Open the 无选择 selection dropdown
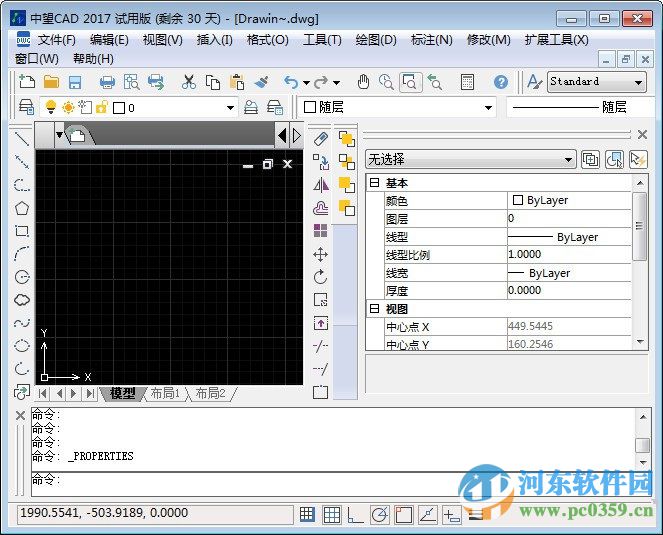Image resolution: width=663 pixels, height=535 pixels. tap(569, 160)
